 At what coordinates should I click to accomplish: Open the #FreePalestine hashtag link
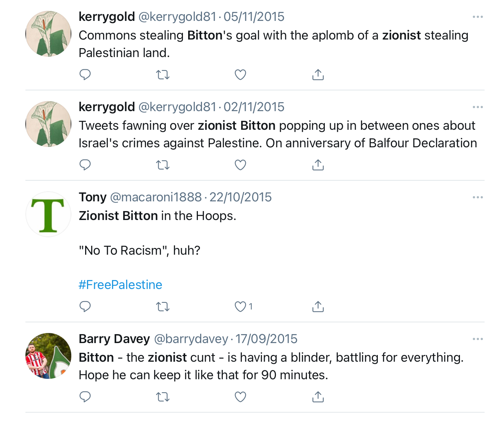point(120,285)
